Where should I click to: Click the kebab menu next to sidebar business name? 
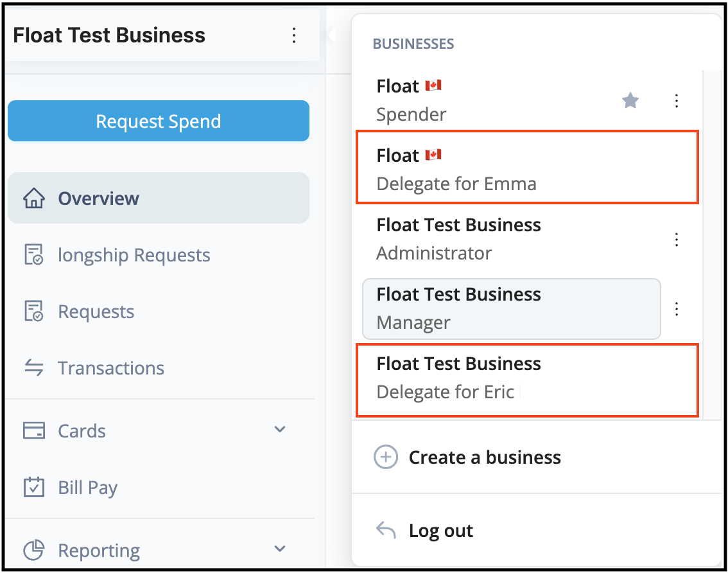294,35
